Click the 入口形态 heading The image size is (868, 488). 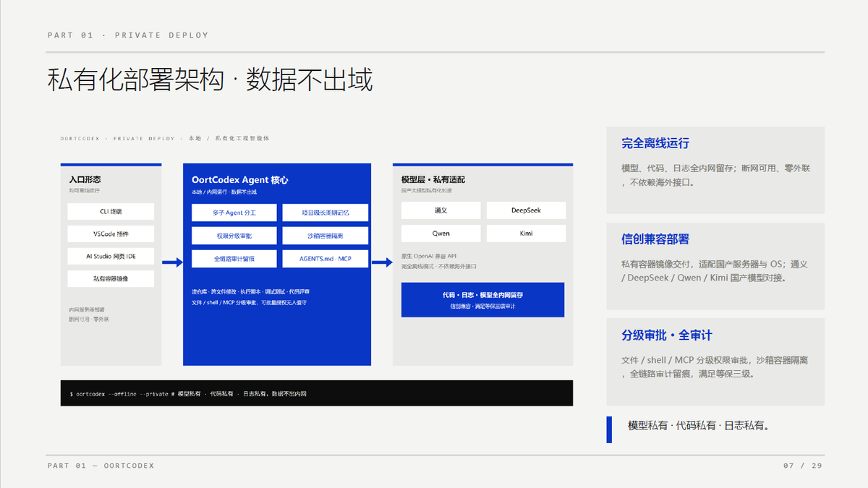(x=85, y=180)
